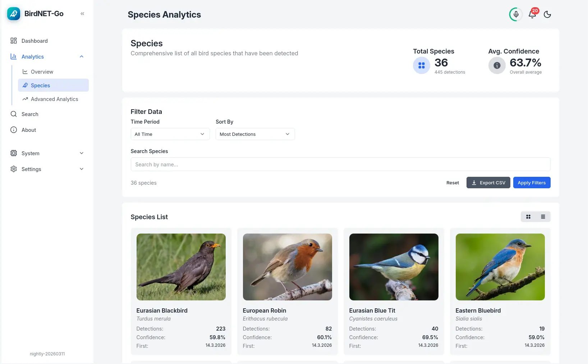Click the Export CSV button

(488, 183)
